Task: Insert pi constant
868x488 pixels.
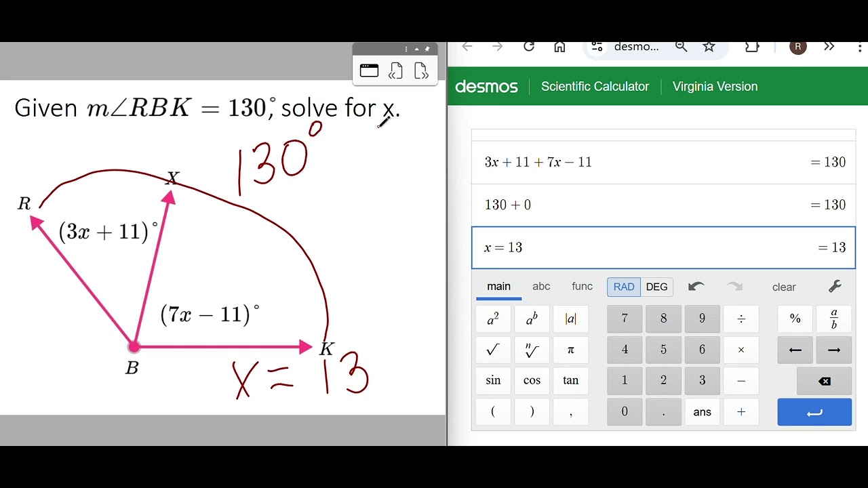Action: click(570, 350)
